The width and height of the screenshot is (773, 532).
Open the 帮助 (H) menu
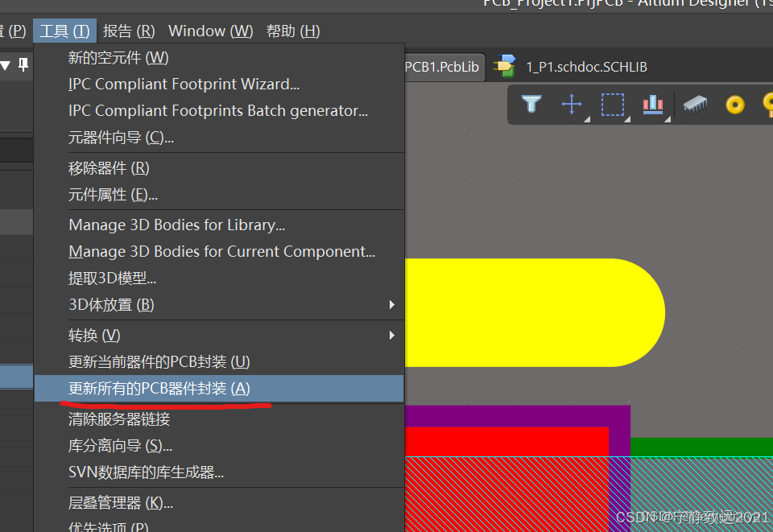293,31
